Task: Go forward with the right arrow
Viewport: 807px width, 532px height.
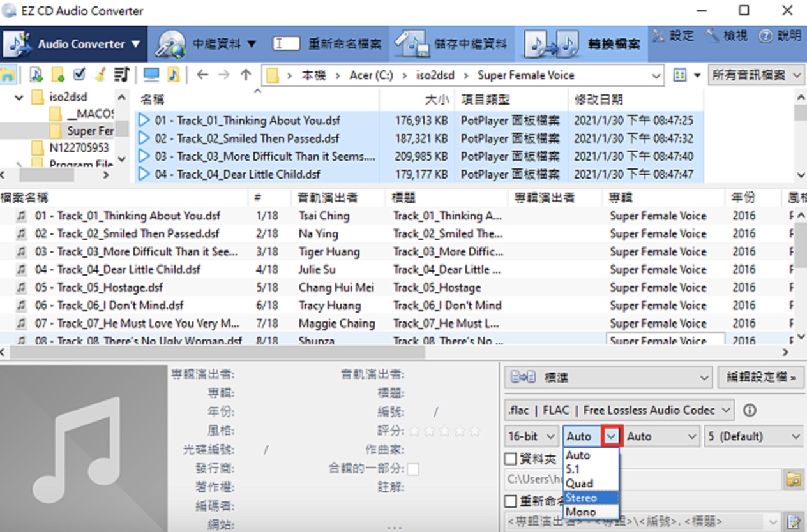Action: [x=223, y=75]
